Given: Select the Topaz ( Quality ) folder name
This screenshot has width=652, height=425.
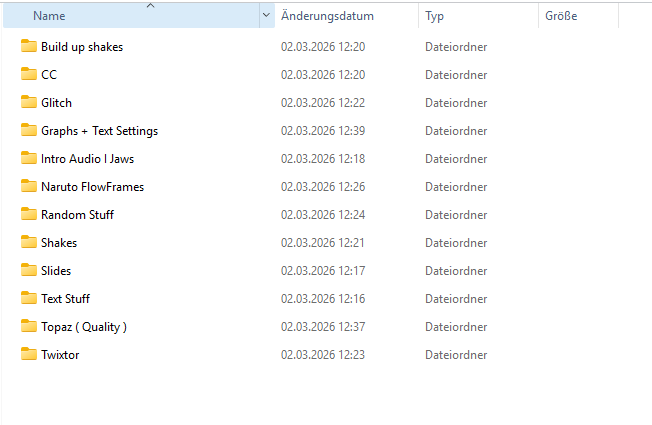Looking at the screenshot, I should (x=84, y=327).
